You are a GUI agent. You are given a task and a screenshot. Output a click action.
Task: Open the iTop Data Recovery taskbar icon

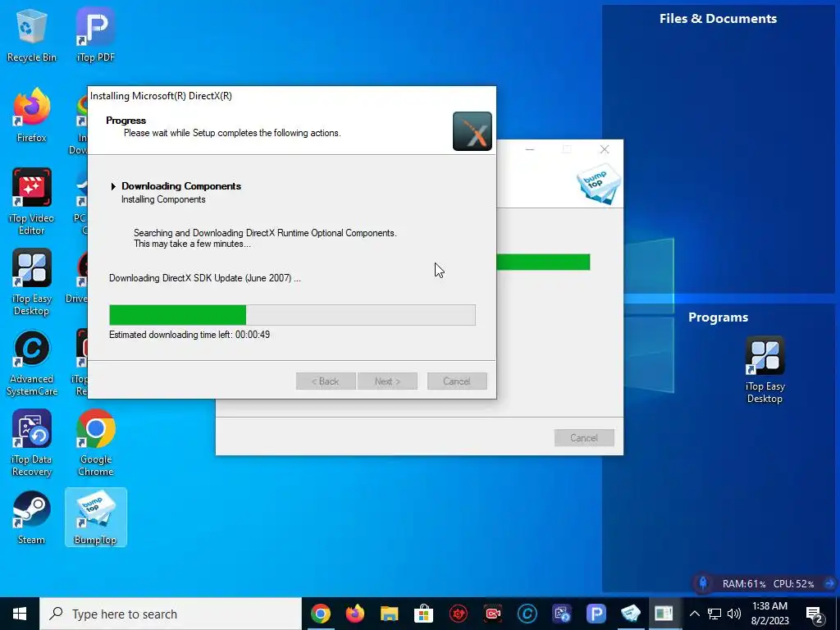(561, 614)
